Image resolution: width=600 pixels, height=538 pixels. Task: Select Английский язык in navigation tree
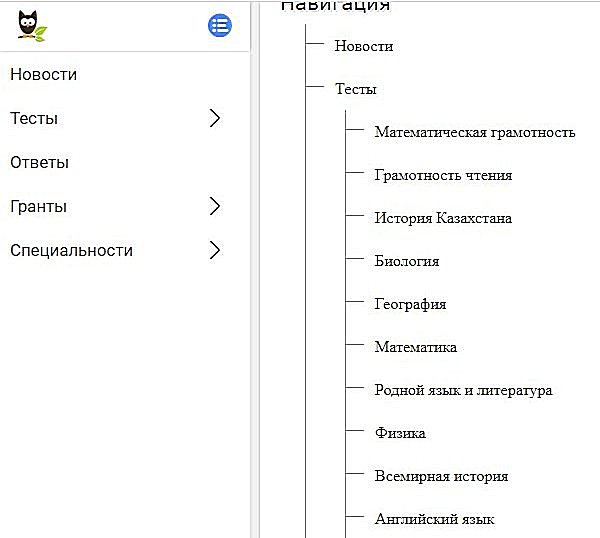434,519
